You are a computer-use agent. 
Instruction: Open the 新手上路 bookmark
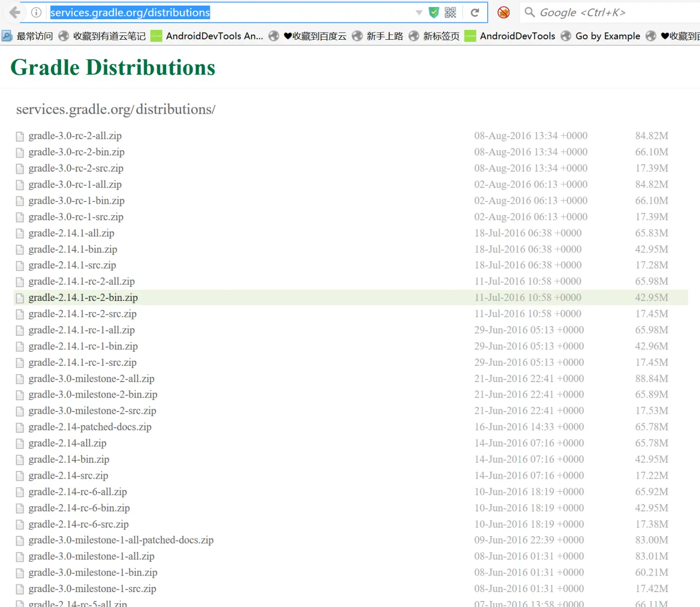[x=378, y=36]
